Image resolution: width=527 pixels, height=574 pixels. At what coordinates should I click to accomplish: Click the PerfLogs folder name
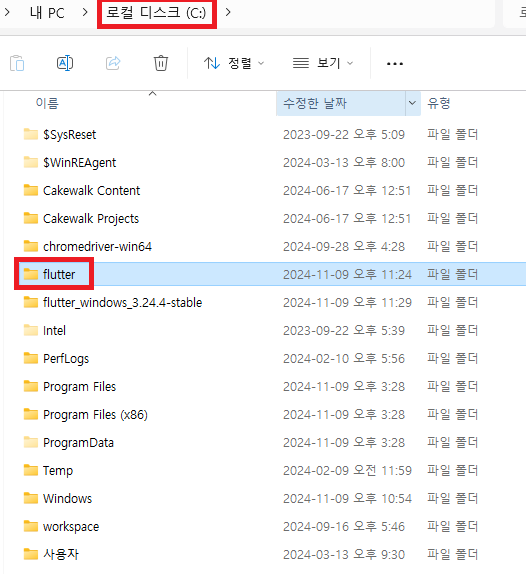pyautogui.click(x=66, y=359)
